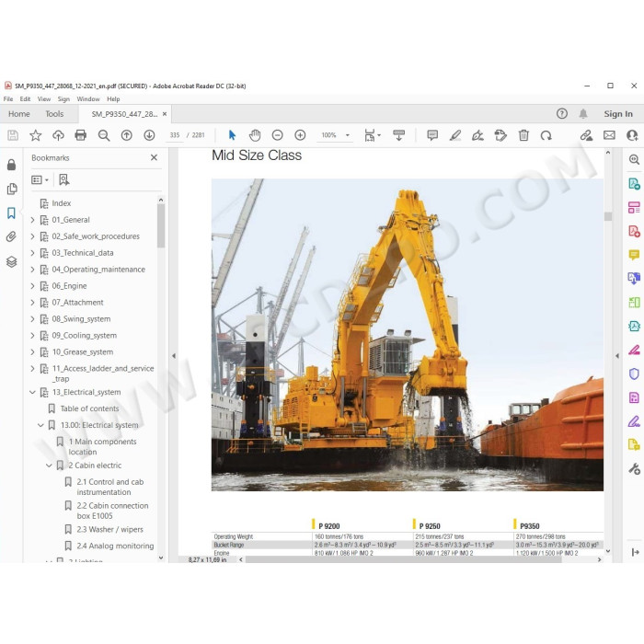Open the page fit options dropdown
This screenshot has height=644, width=644.
(372, 135)
